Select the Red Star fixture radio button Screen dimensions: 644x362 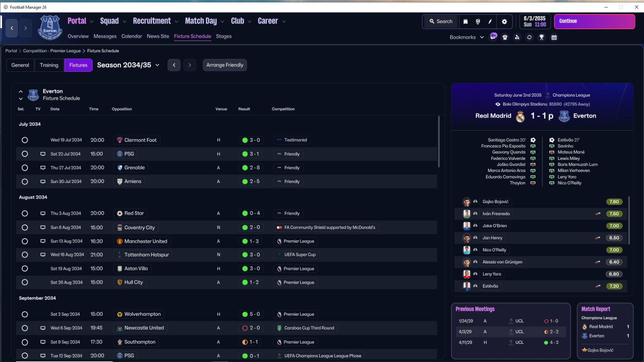click(25, 214)
